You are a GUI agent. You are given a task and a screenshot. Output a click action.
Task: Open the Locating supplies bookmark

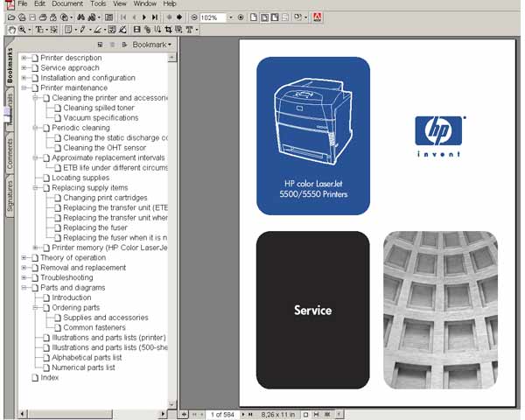click(x=80, y=178)
